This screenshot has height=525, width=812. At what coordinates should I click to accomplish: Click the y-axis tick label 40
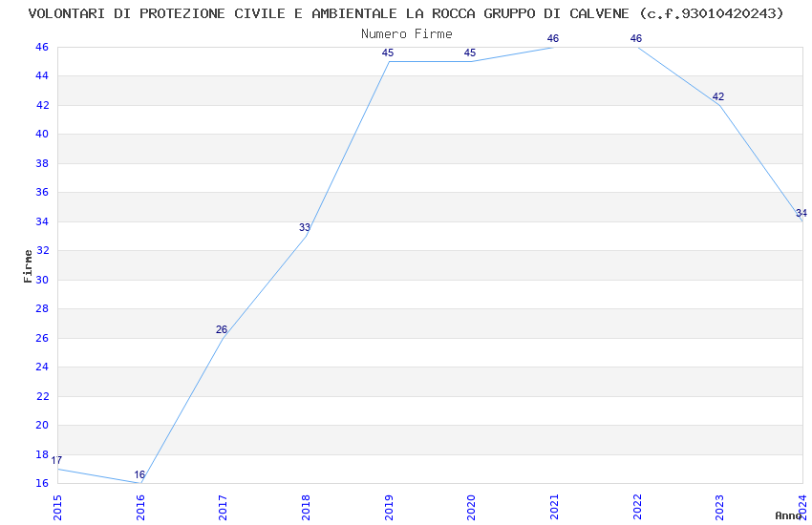point(42,134)
